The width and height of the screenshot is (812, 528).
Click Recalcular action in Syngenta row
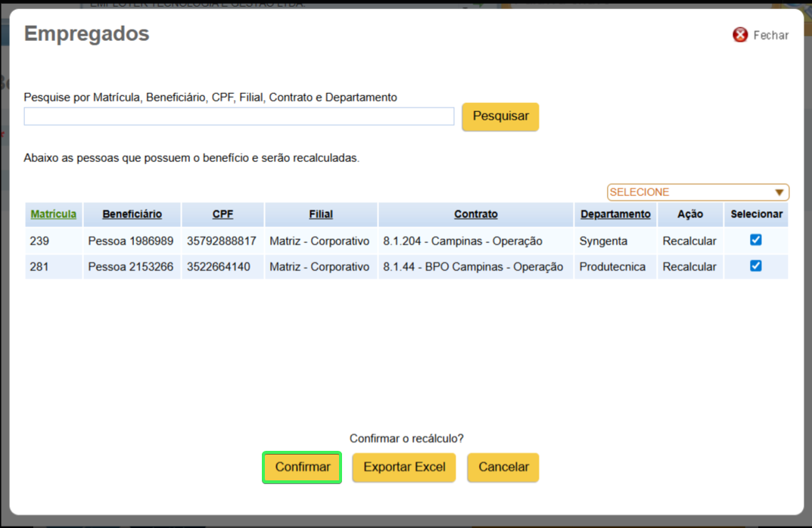689,241
